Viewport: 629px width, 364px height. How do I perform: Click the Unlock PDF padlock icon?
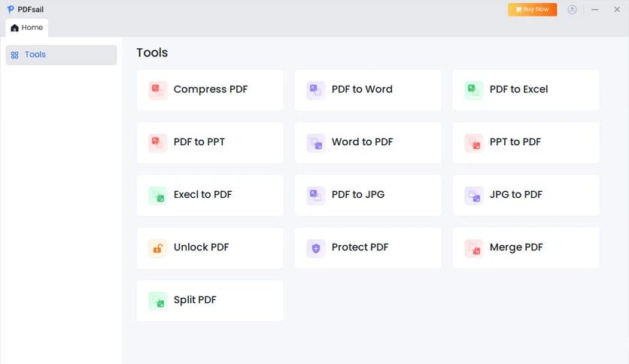[158, 248]
